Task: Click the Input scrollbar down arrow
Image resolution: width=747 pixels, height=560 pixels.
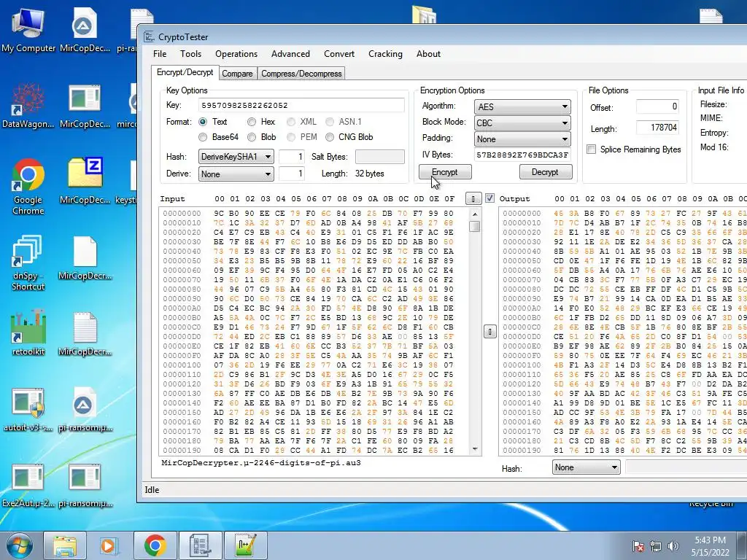Action: tap(474, 449)
